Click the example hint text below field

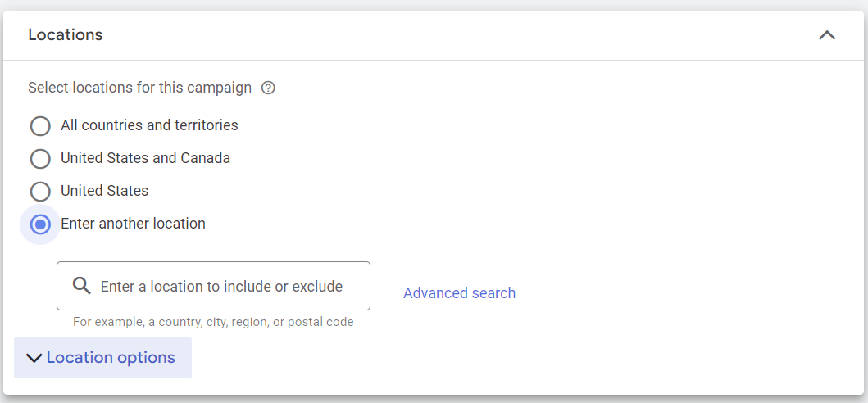point(213,322)
